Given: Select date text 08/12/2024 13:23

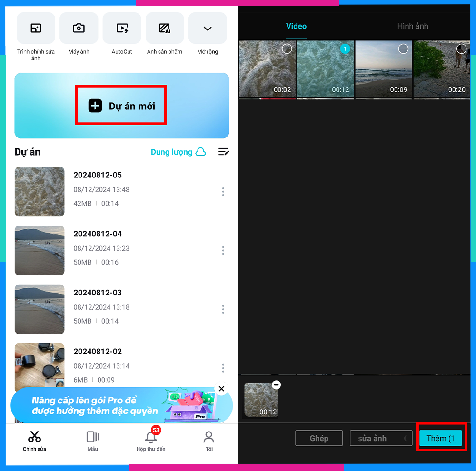Looking at the screenshot, I should [101, 248].
